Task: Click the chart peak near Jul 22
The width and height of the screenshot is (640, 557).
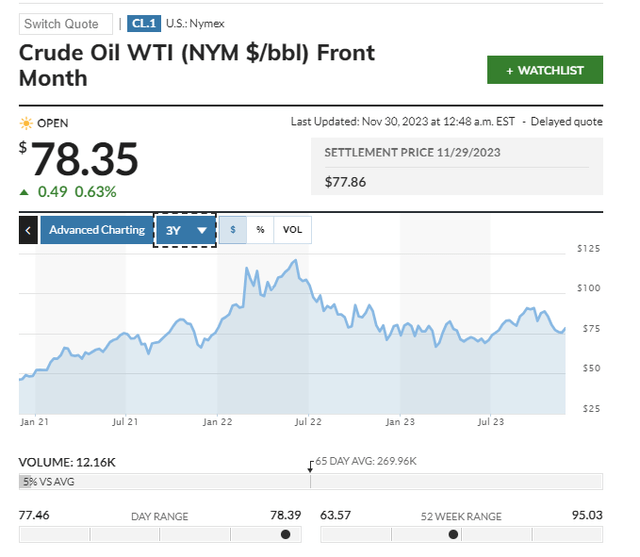Action: tap(295, 260)
